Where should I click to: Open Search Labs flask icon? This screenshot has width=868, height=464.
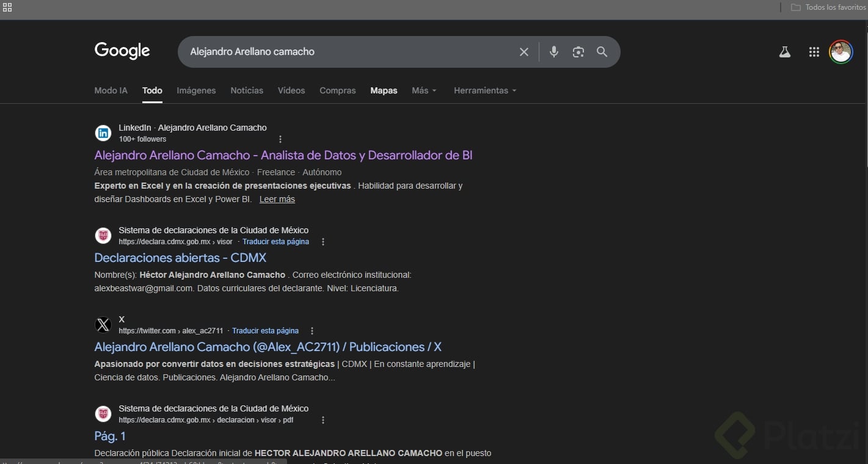coord(785,52)
